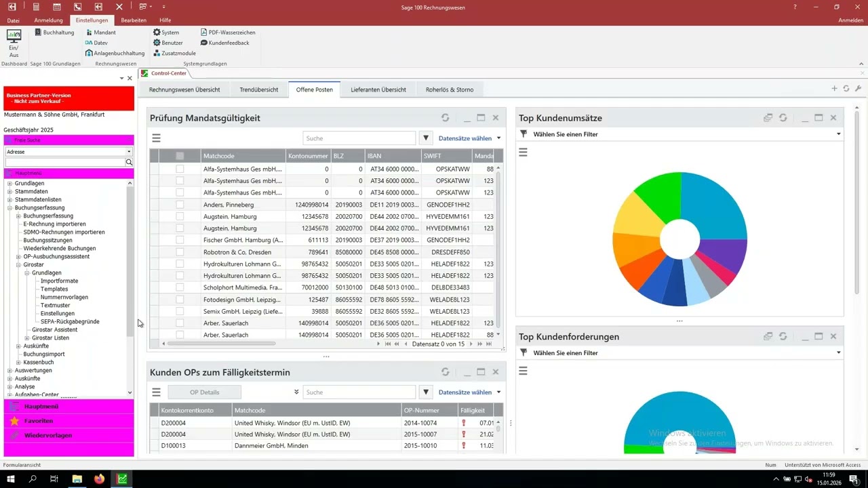
Task: Open Datensätze wählen dropdown in Prüfung Mandatsgültigkeit
Action: click(x=469, y=138)
